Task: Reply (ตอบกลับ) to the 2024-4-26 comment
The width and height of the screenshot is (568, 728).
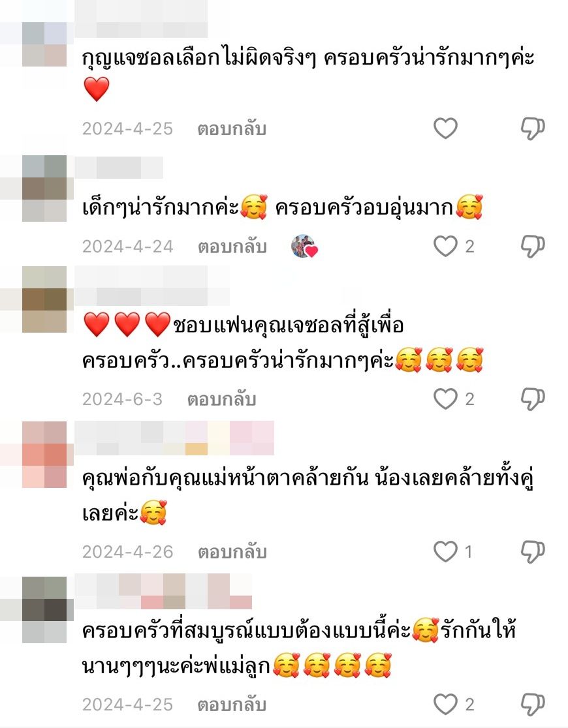Action: click(x=232, y=552)
